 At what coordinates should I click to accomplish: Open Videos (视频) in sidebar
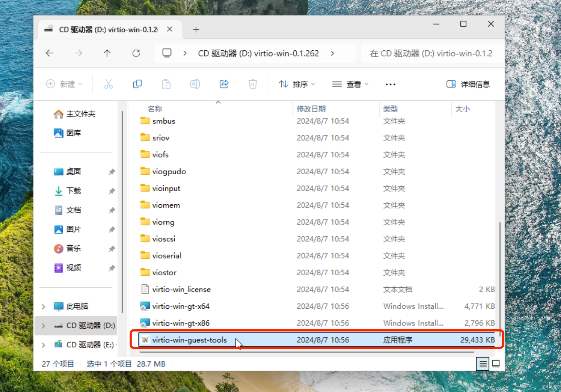pyautogui.click(x=68, y=267)
